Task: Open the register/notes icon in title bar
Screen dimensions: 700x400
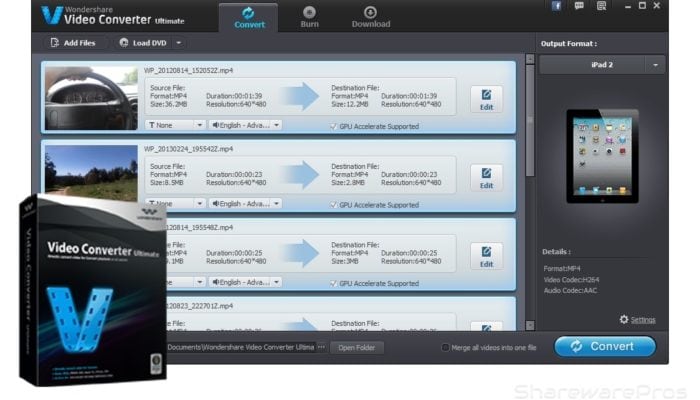Action: [x=601, y=6]
